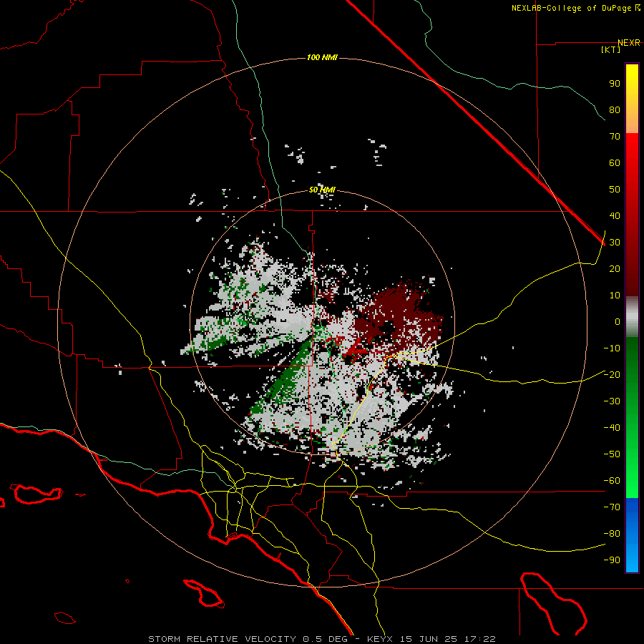Click the -20 scale label
Screen dimensions: 644x644
[x=612, y=374]
